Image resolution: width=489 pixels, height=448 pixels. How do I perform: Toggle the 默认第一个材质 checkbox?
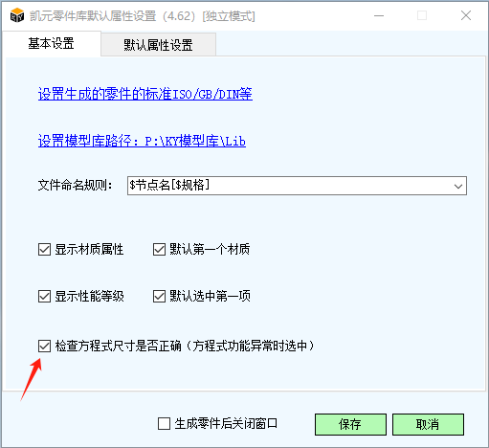coord(159,250)
